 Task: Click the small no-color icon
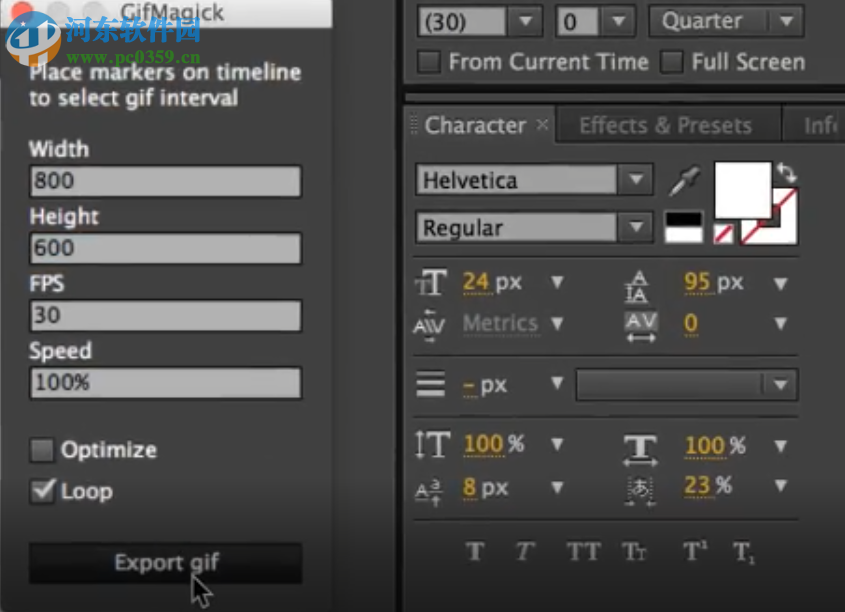click(x=723, y=234)
